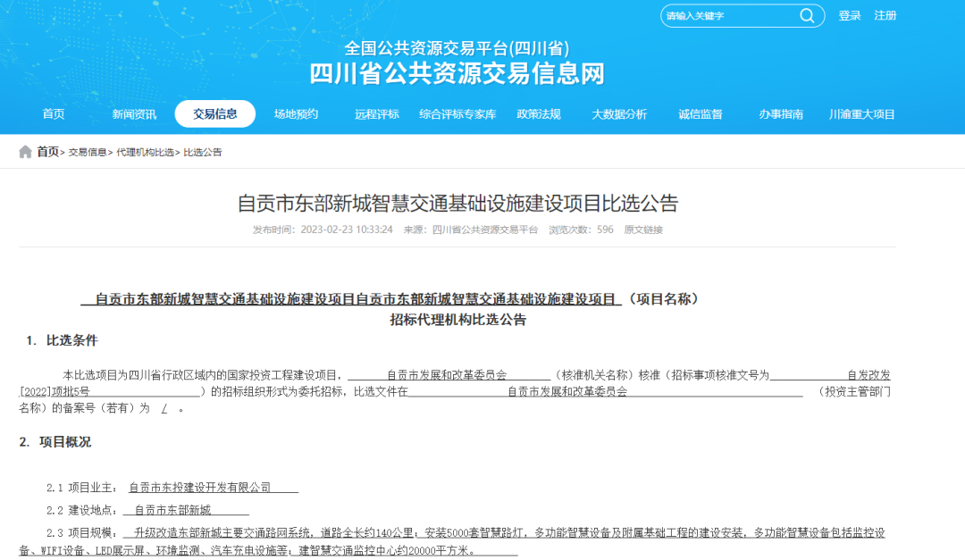The width and height of the screenshot is (965, 560).
Task: Click header subtitle 全国公共资源交易平台(四川省)
Action: (457, 48)
